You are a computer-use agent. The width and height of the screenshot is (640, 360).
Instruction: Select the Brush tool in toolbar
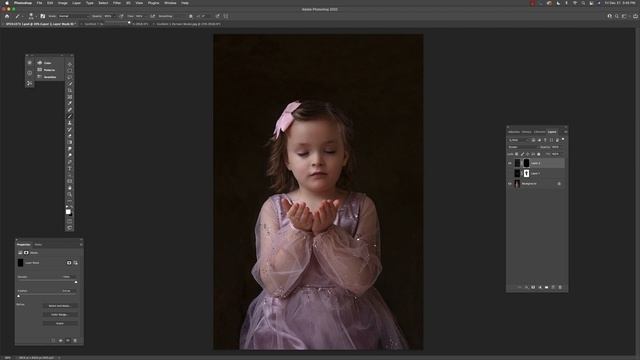(70, 116)
